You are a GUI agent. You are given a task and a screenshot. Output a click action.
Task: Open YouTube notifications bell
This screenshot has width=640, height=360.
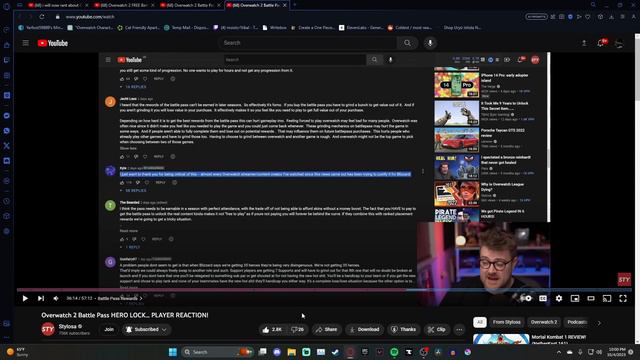click(601, 43)
